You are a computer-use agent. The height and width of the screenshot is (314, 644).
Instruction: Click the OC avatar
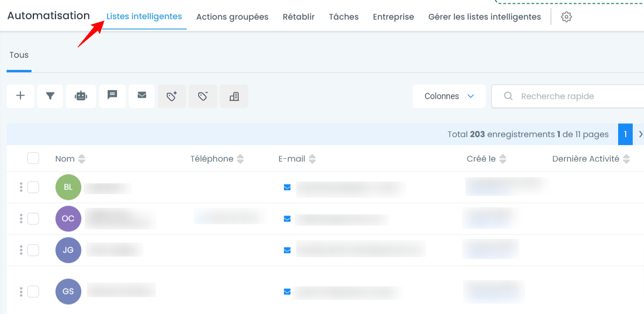pos(68,219)
